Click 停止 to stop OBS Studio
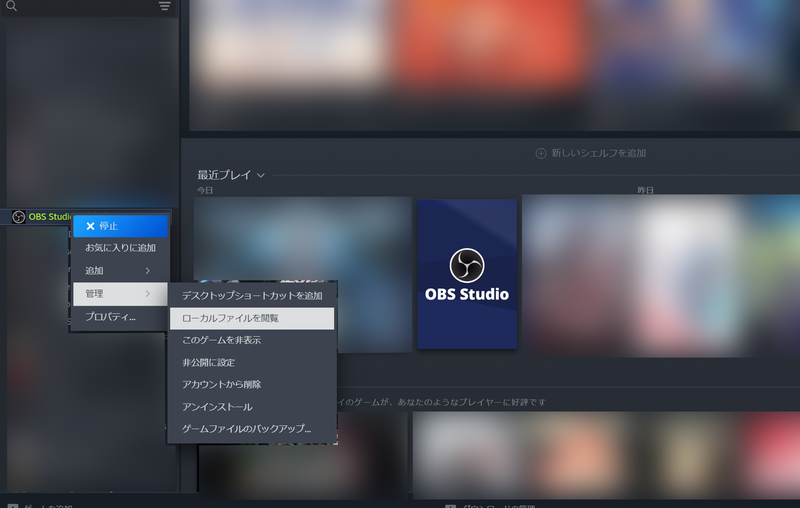The image size is (800, 508). (120, 226)
